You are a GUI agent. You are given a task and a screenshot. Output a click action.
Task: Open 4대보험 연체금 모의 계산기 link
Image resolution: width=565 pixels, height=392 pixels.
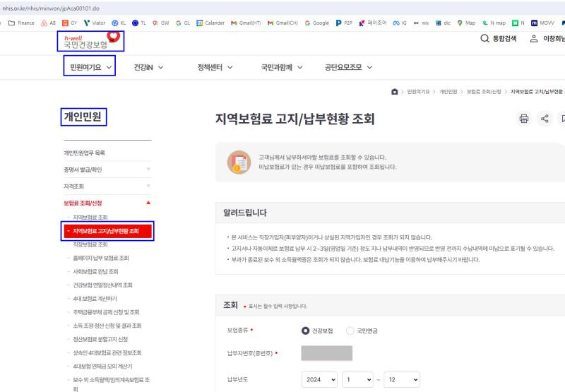tap(102, 366)
